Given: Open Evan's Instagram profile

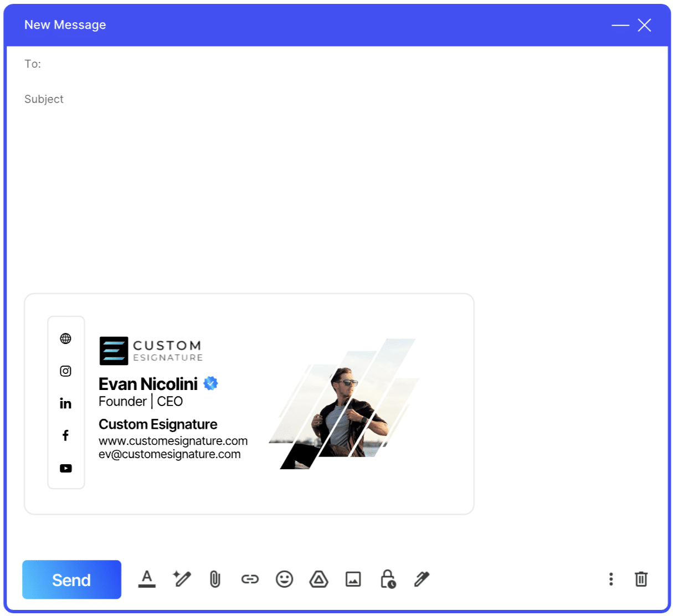Looking at the screenshot, I should pyautogui.click(x=66, y=371).
